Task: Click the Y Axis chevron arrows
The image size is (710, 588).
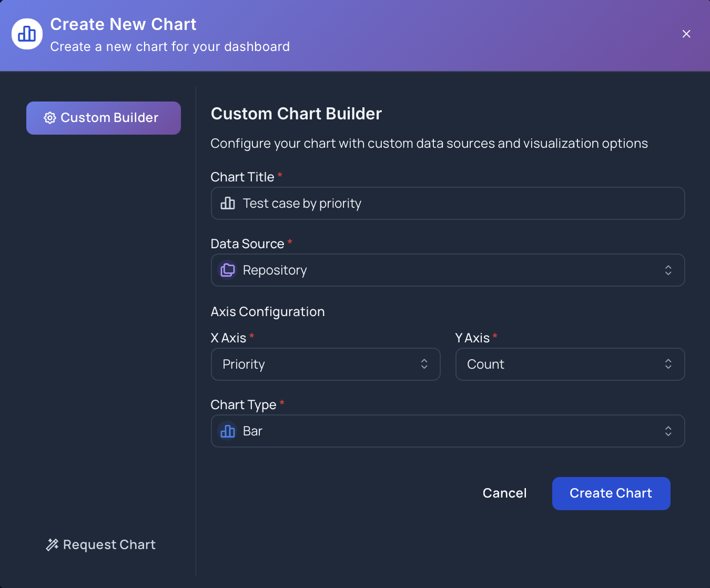Action: pos(668,364)
